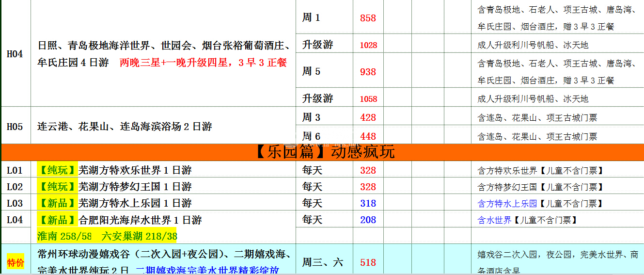Select the H04 route code cell

15,54
